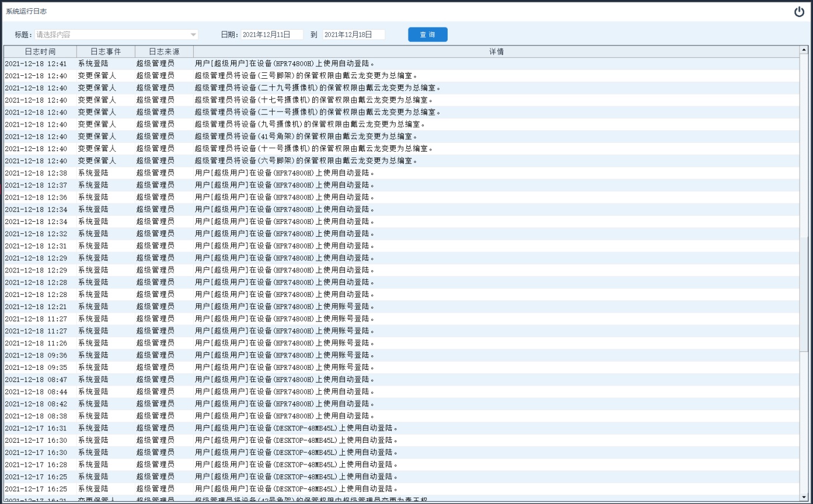Screen dimensions: 813x504
Task: Click the scrollbar down arrow
Action: (x=804, y=497)
